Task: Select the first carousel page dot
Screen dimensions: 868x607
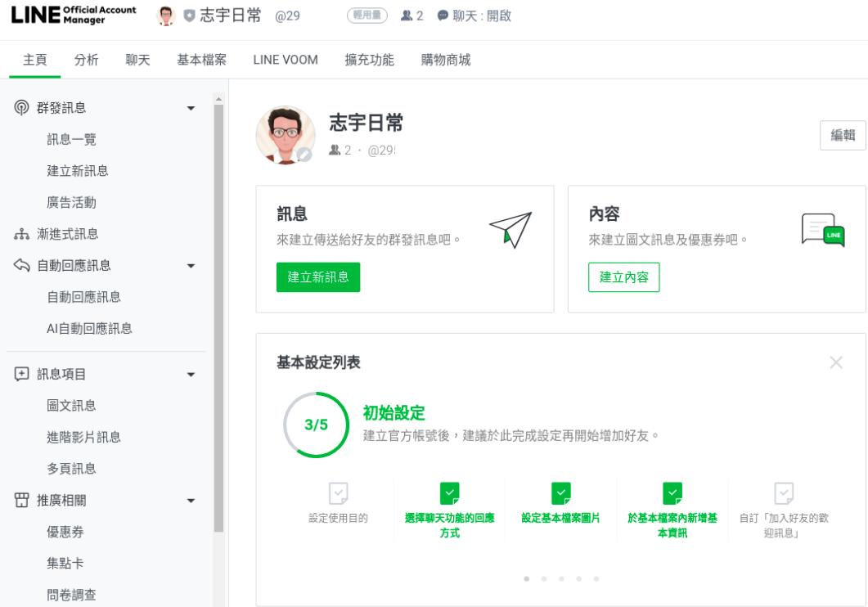Action: [x=527, y=579]
